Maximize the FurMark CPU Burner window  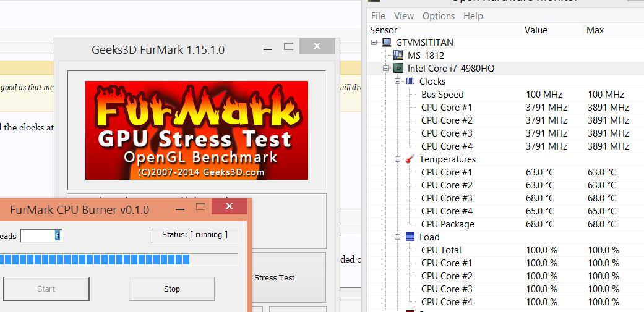(200, 206)
